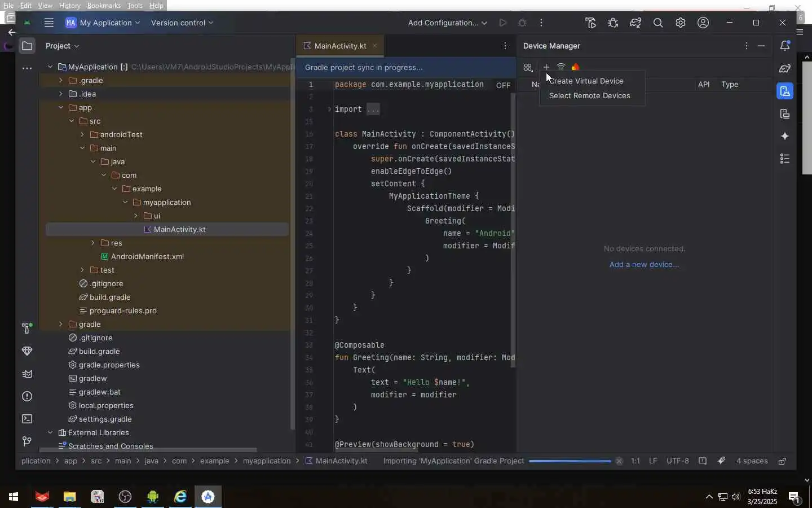812x508 pixels.
Task: Click Attach Debugger to Android Process
Action: click(613, 23)
